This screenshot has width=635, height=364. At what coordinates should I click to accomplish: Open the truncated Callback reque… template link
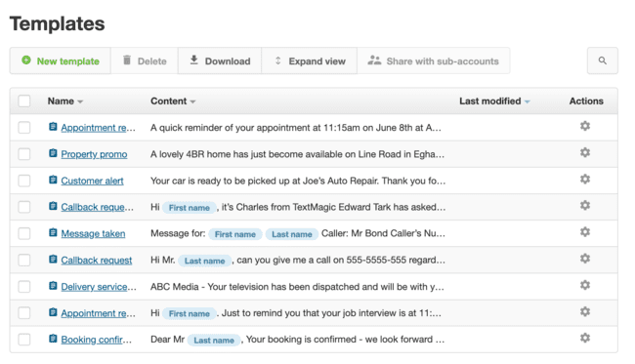[97, 207]
